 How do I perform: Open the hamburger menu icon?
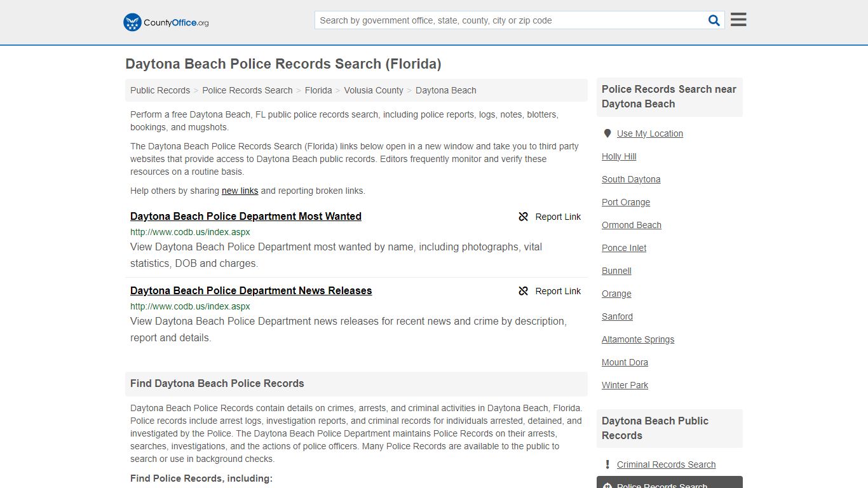[738, 20]
